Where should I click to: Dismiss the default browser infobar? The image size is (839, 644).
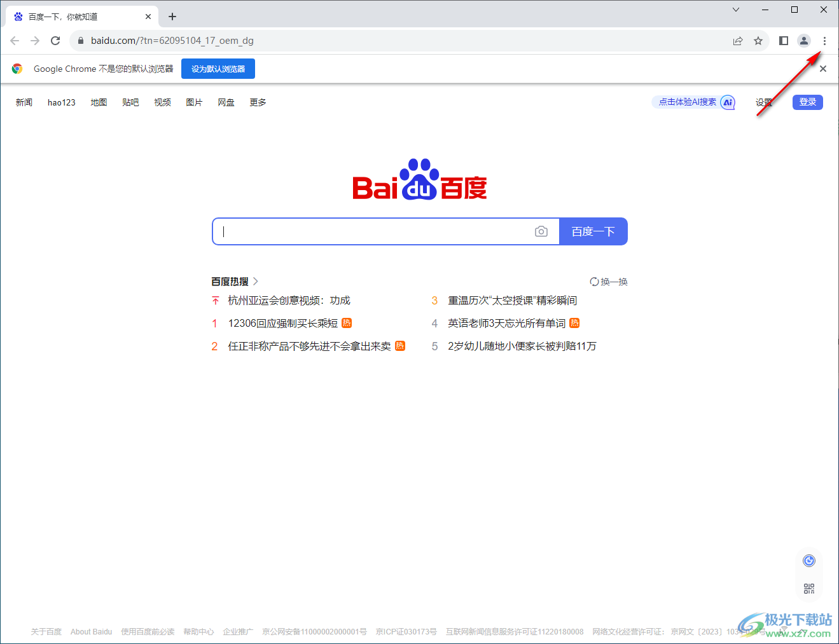823,69
